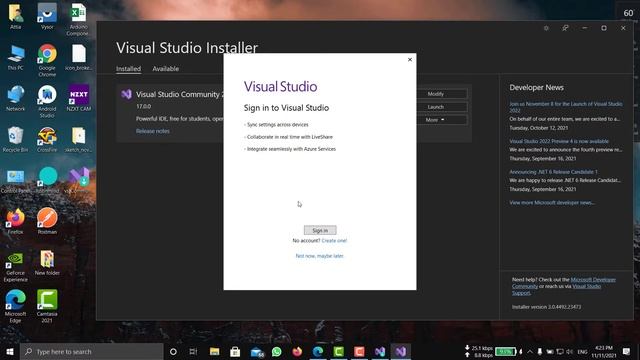Select the Microsoft Edge desktop icon
Viewport: 640px width, 360px height.
16,306
